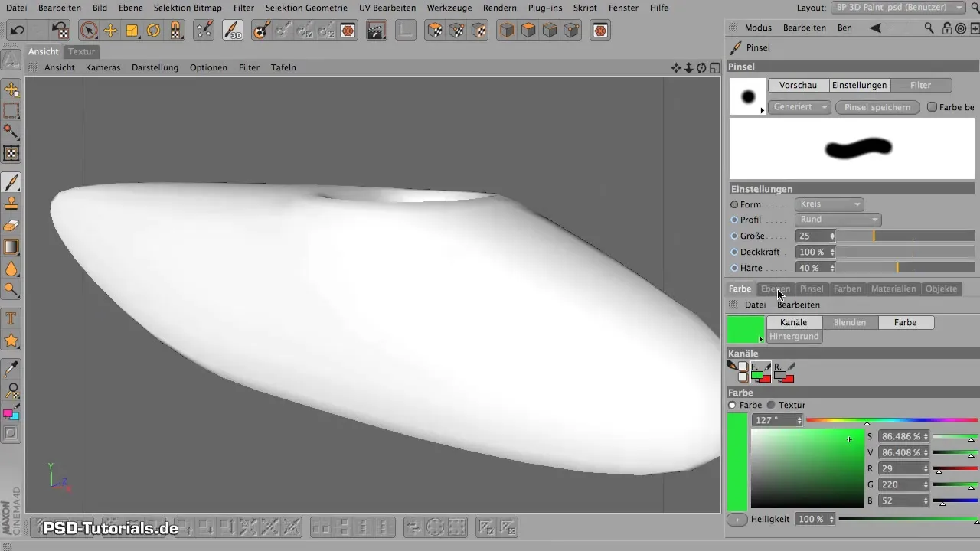Click the search magnifier in attribute manager

click(x=929, y=28)
